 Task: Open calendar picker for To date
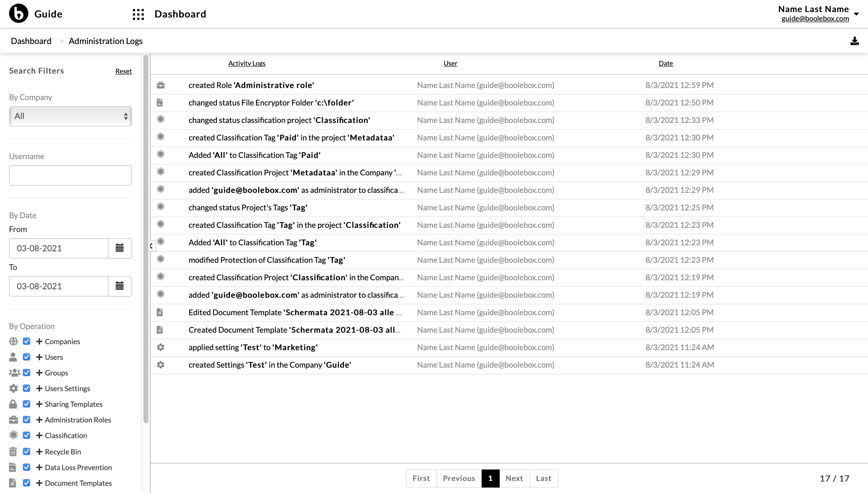click(x=120, y=286)
